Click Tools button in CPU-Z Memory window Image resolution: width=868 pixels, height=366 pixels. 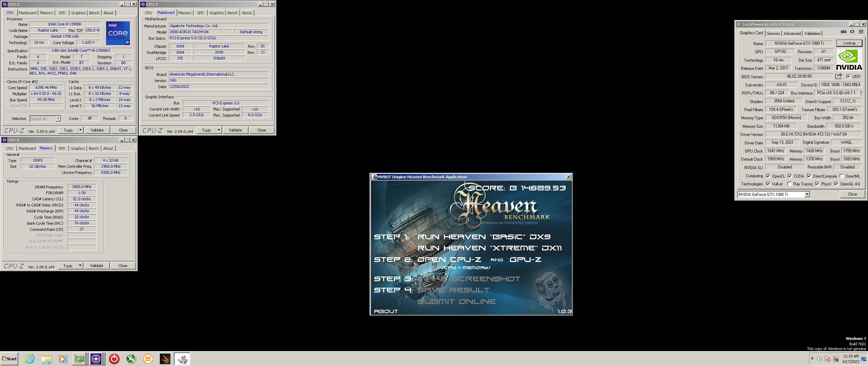pos(68,266)
